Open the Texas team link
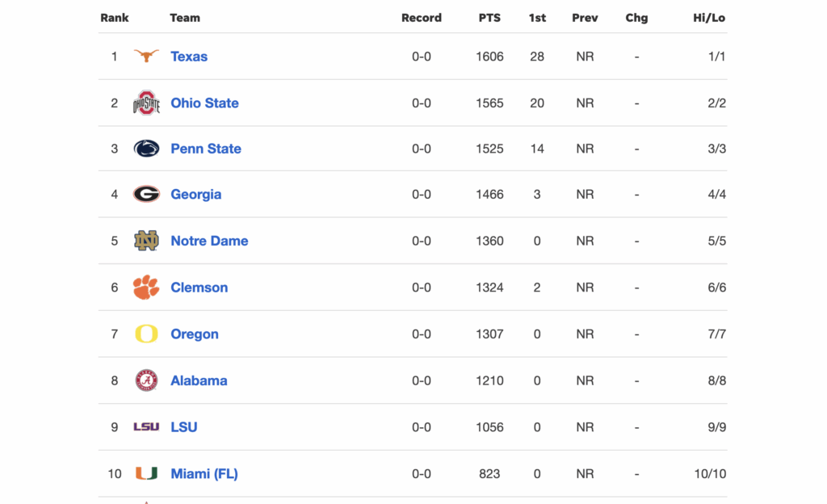This screenshot has height=504, width=827. [x=189, y=57]
